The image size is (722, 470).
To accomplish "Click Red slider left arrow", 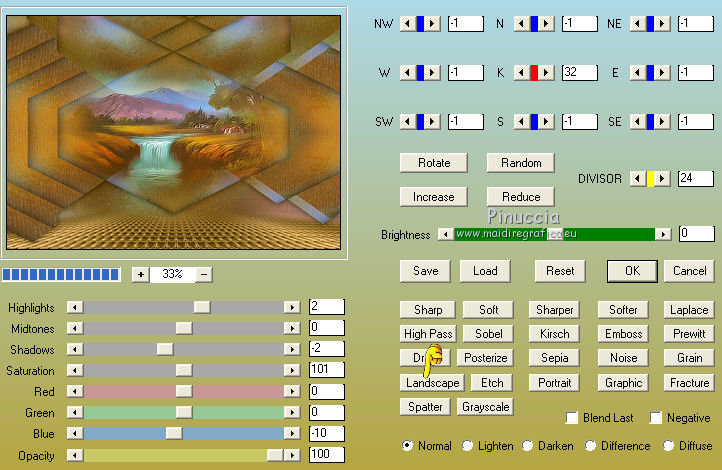I will pyautogui.click(x=75, y=391).
